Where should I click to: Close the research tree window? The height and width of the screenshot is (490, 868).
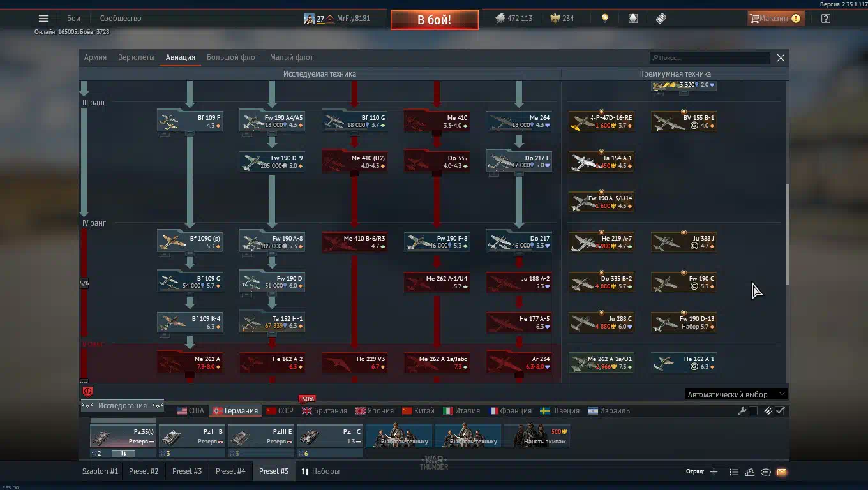tap(781, 57)
